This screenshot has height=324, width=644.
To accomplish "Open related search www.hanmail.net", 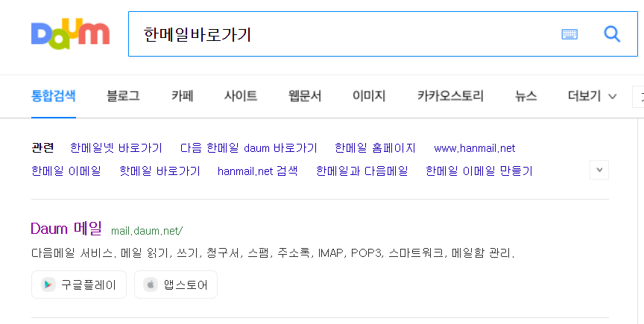I will coord(474,148).
